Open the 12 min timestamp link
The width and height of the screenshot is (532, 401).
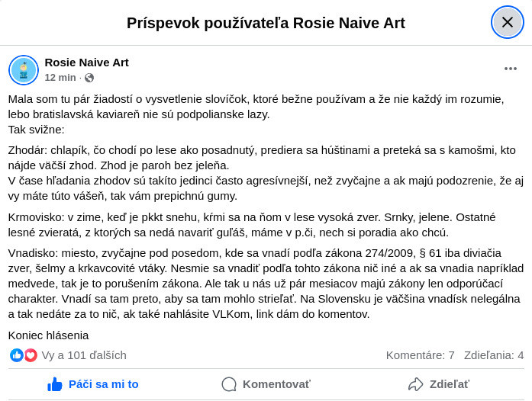coord(60,78)
